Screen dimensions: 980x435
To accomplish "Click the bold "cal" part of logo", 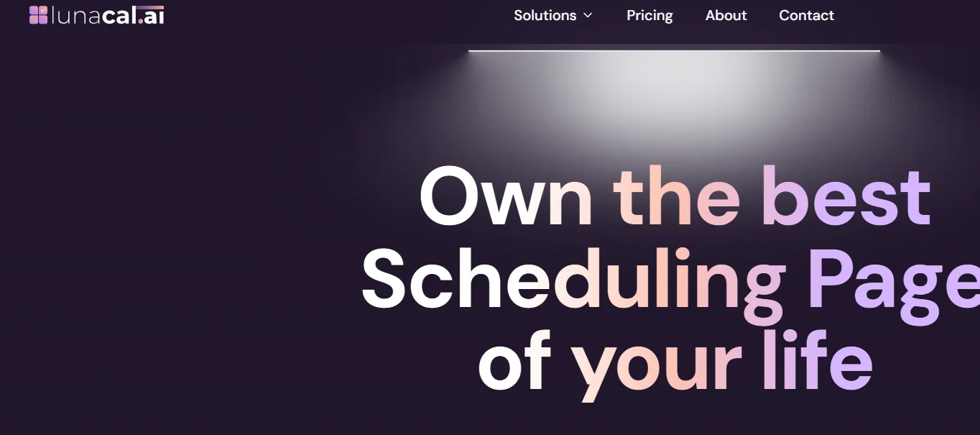I will point(119,15).
